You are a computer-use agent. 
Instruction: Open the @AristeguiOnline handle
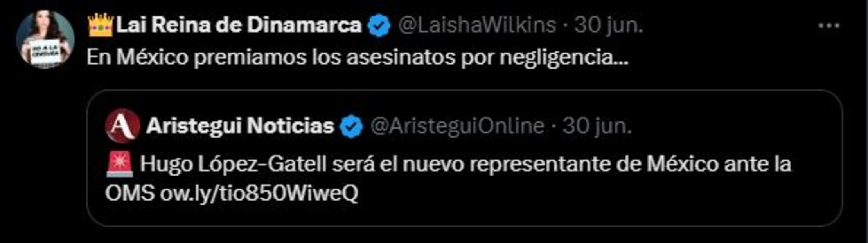click(457, 126)
